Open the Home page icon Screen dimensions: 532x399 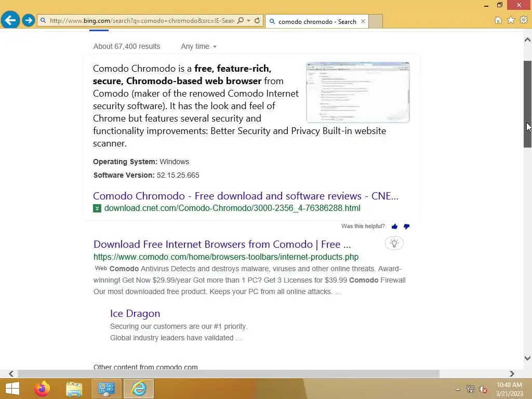(x=498, y=20)
